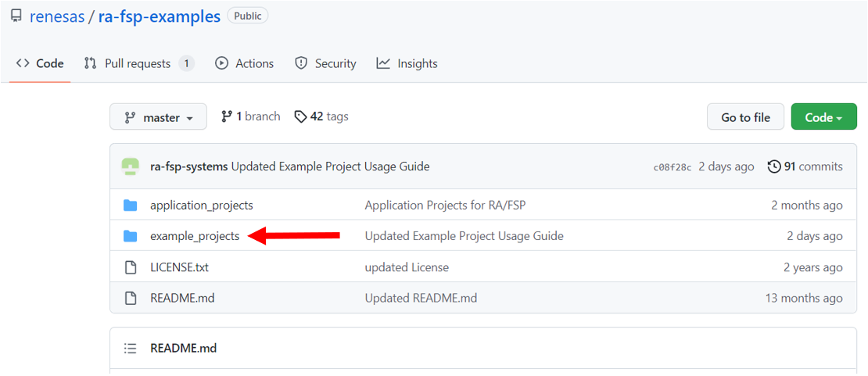Screen dimensions: 868x376
Task: Open the master branch dropdown
Action: [159, 117]
